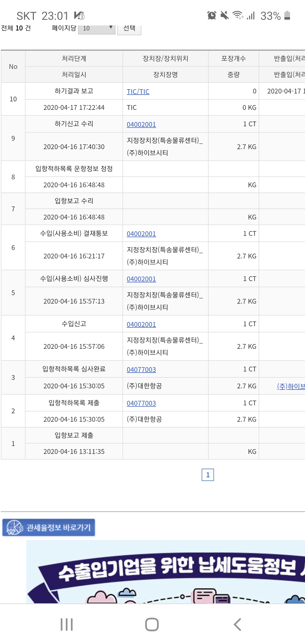Click the 선택 button

[129, 28]
